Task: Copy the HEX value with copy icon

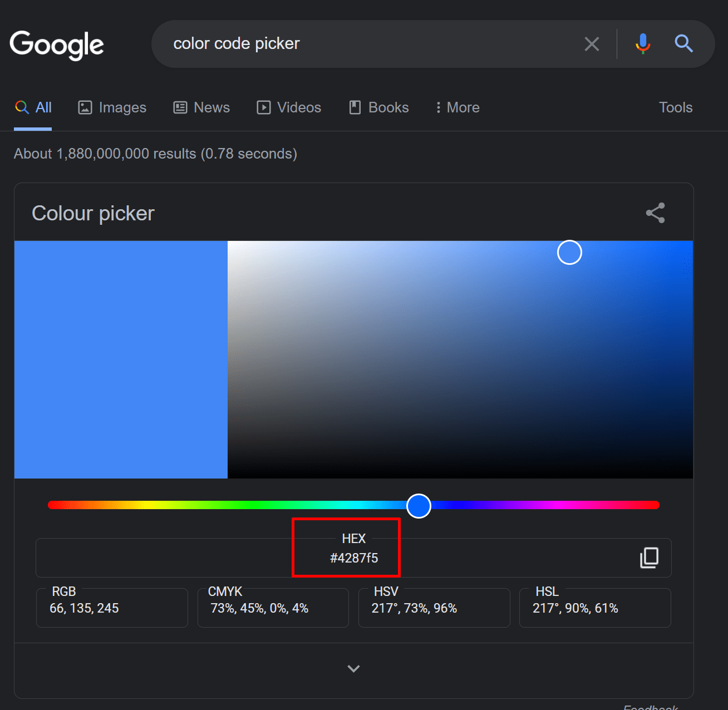Action: pyautogui.click(x=649, y=558)
